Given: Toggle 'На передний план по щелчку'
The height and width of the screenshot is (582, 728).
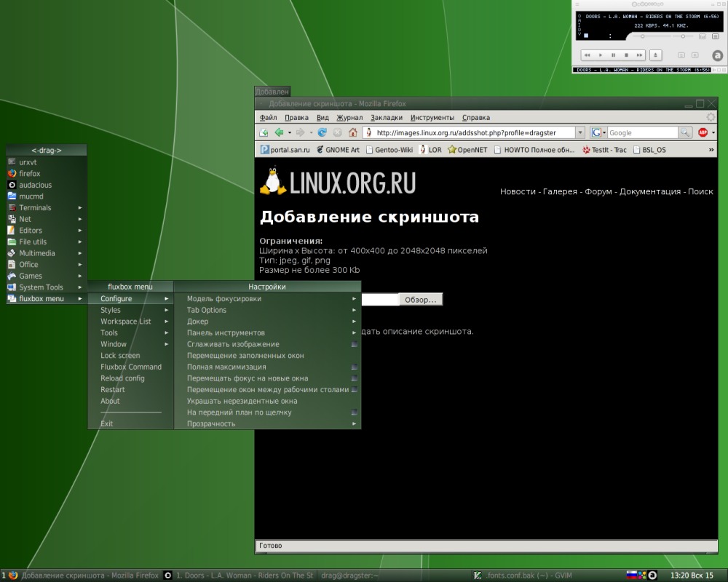Looking at the screenshot, I should 267,412.
